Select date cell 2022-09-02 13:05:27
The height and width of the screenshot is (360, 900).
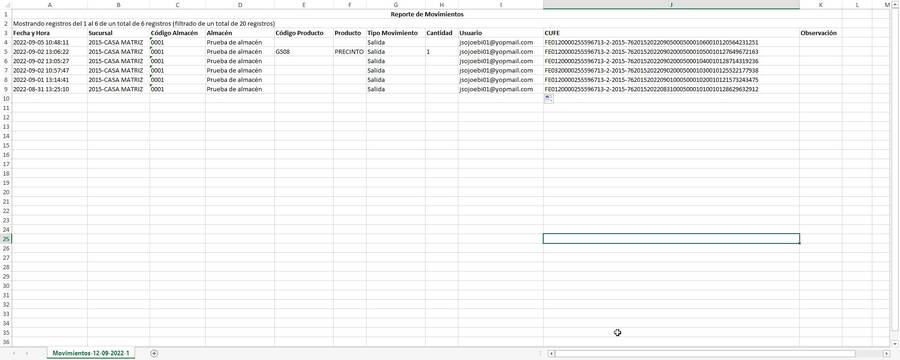pos(49,61)
